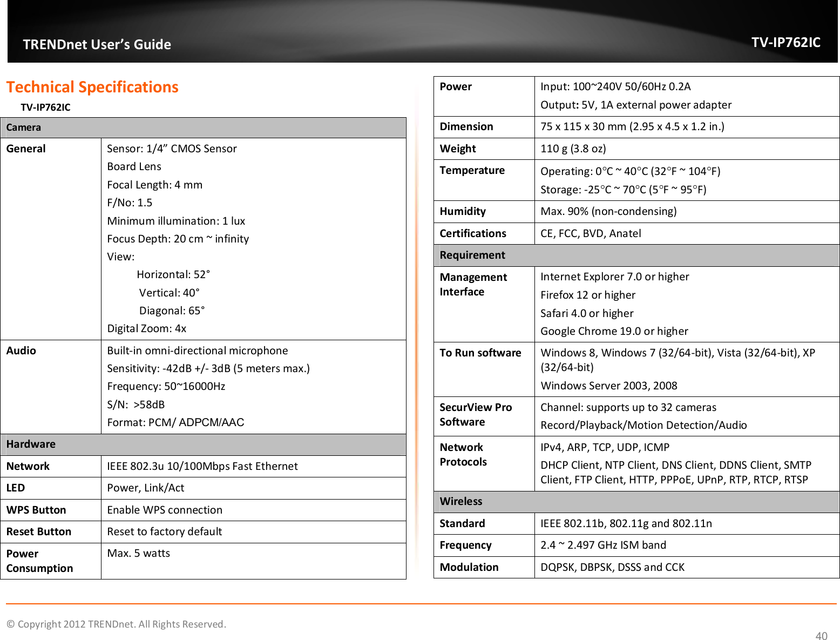Select the 'General' row label
This screenshot has width=840, height=640.
[26, 149]
